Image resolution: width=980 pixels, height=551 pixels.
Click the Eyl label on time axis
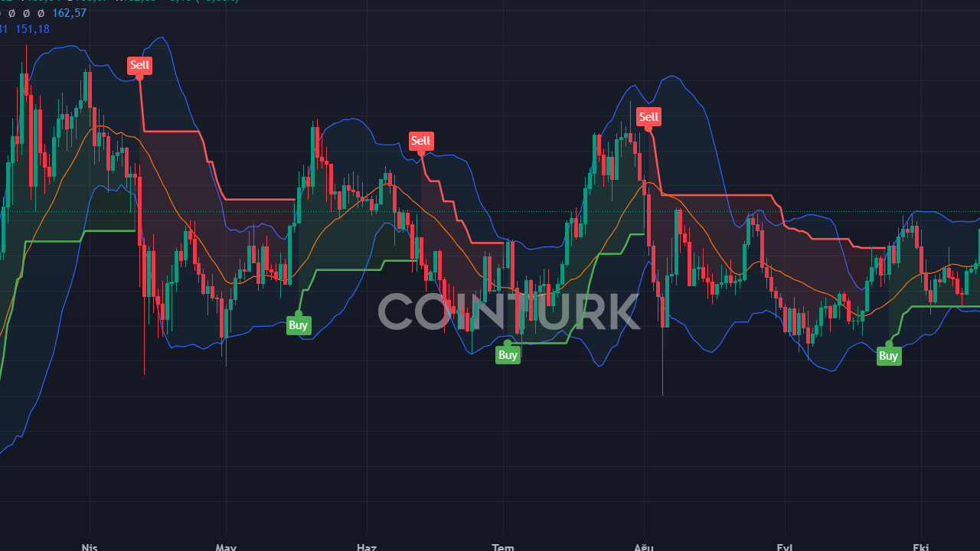point(785,546)
